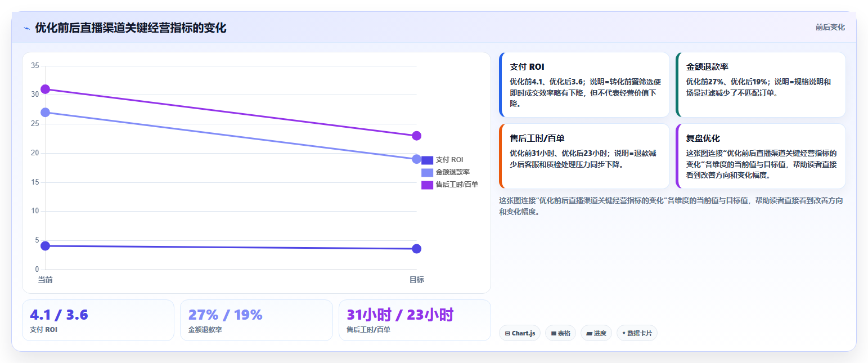Screen dimensions: 868x363
Task: Select the 支付 ROI info card title
Action: pos(527,67)
